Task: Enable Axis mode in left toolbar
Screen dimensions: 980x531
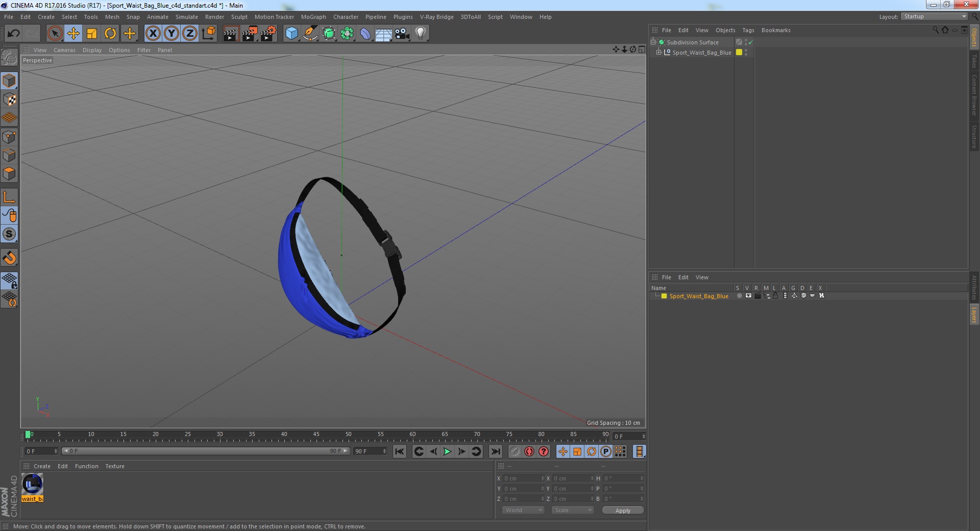Action: click(9, 197)
